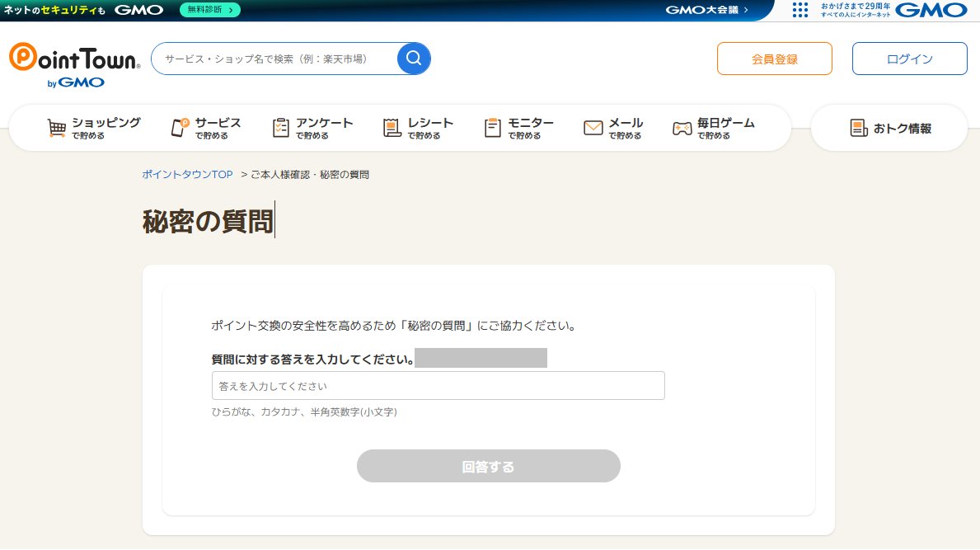This screenshot has width=980, height=550.
Task: Click the おトク情報 icon
Action: coord(857,127)
